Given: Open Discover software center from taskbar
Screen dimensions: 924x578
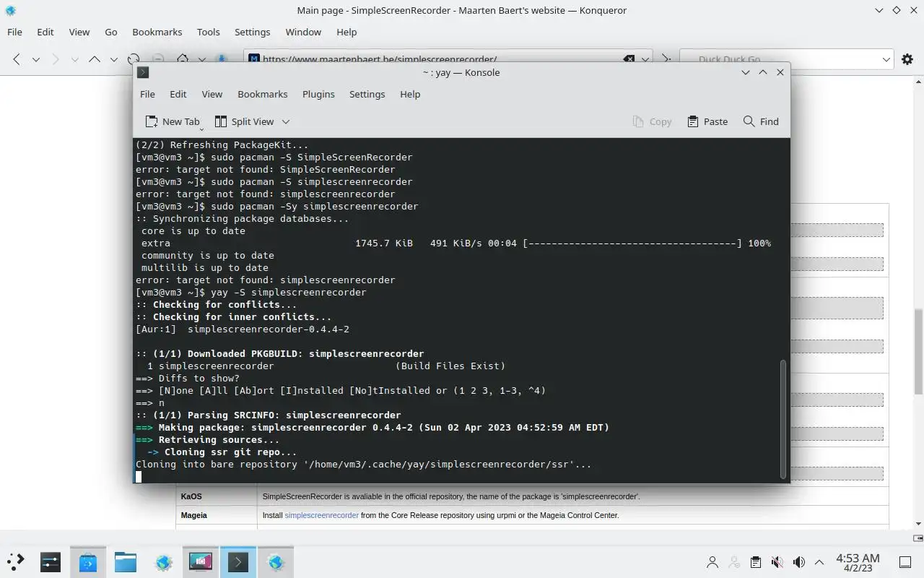Looking at the screenshot, I should click(x=88, y=561).
